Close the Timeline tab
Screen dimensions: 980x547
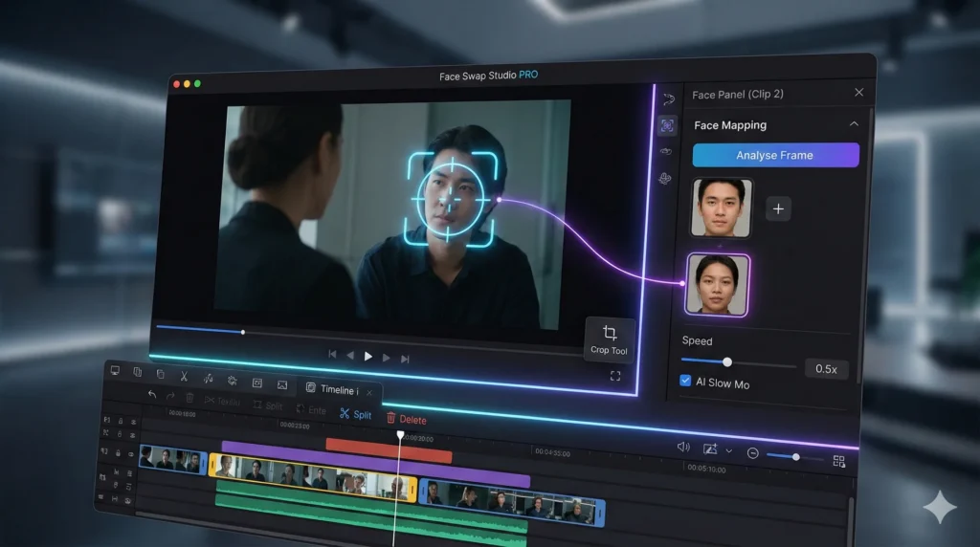click(x=369, y=392)
